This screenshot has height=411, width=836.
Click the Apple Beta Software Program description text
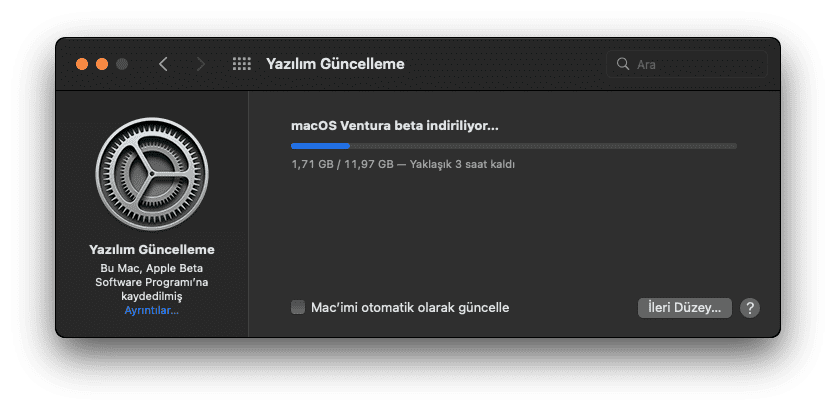click(x=152, y=283)
